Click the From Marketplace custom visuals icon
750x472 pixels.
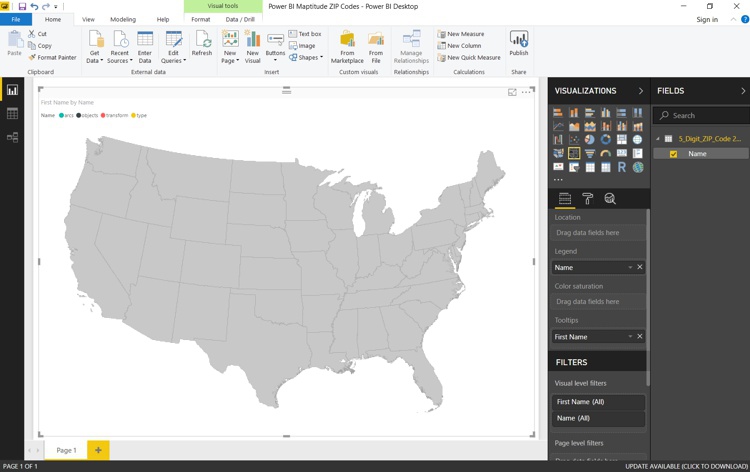(347, 45)
